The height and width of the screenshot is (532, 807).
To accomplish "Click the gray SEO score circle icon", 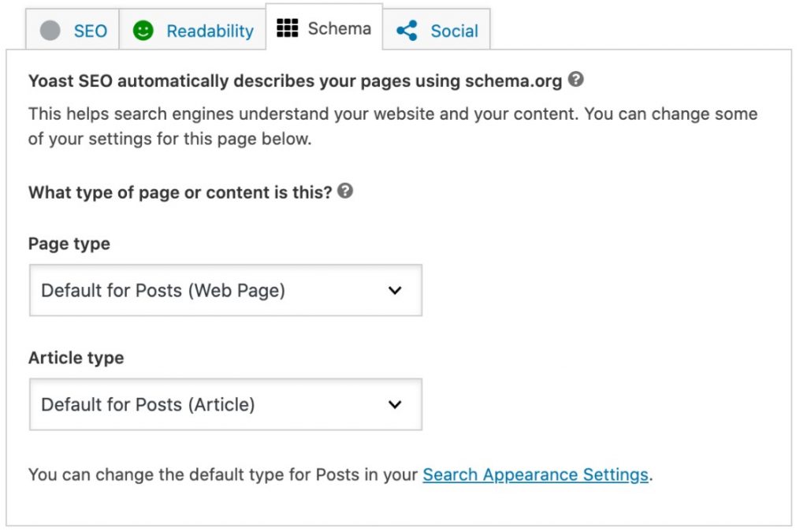I will (50, 31).
